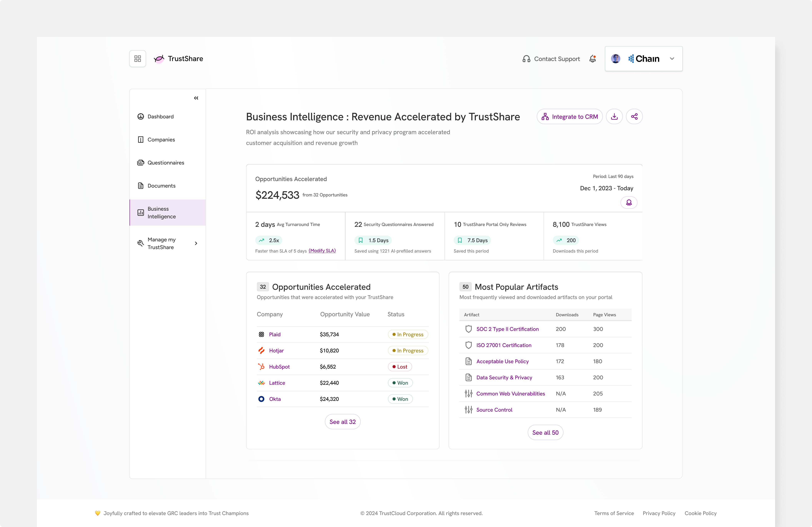Click the share icon button
This screenshot has height=527, width=812.
(634, 117)
